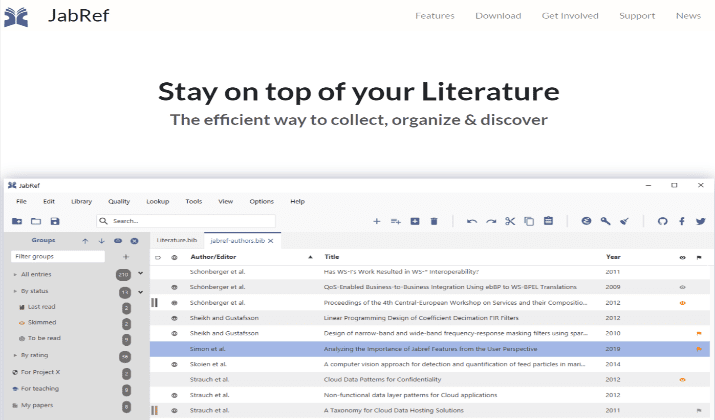
Task: Toggle read-status eye on Non-functional data layer row
Action: click(x=174, y=396)
